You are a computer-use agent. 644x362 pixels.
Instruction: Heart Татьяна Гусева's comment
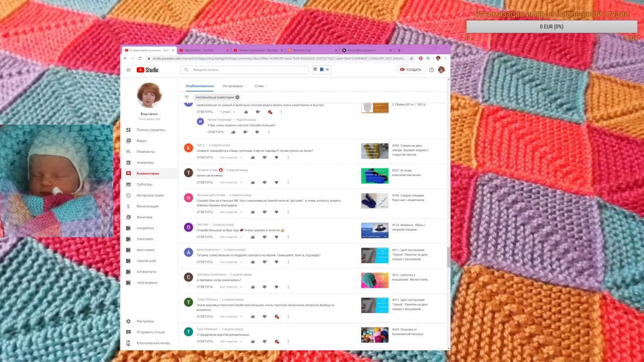coord(276,183)
